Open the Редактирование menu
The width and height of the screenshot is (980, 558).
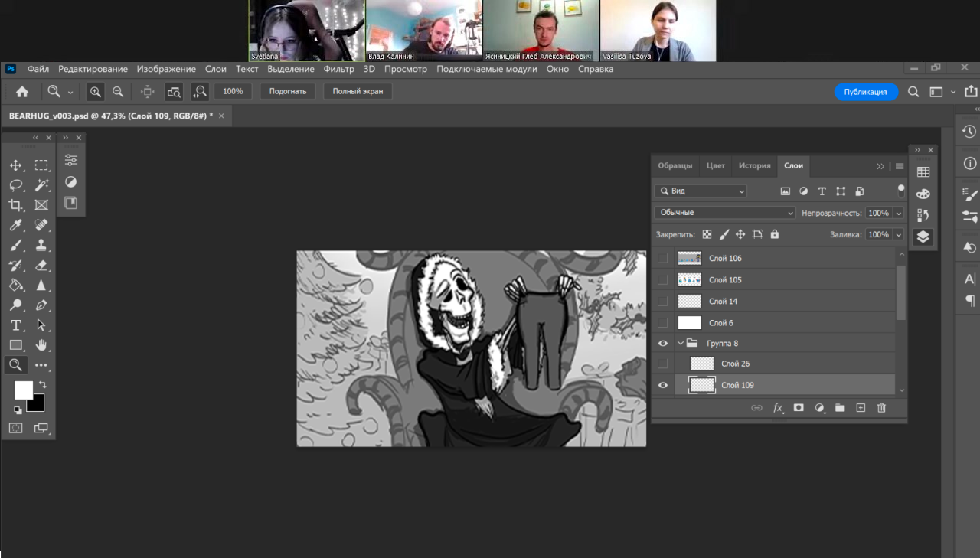click(93, 69)
